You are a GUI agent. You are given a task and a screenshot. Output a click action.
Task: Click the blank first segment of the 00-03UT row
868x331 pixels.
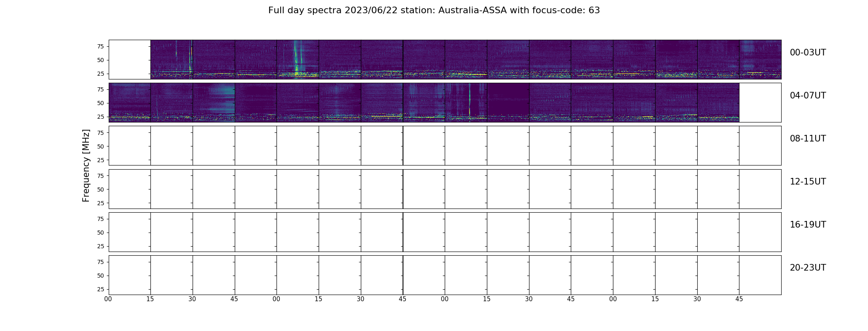tap(130, 59)
